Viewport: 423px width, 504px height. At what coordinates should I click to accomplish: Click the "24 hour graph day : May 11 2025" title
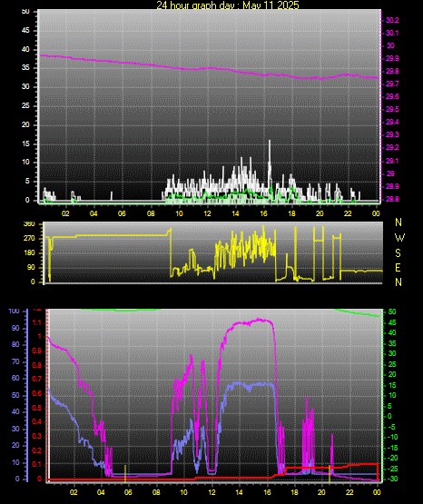pos(228,5)
